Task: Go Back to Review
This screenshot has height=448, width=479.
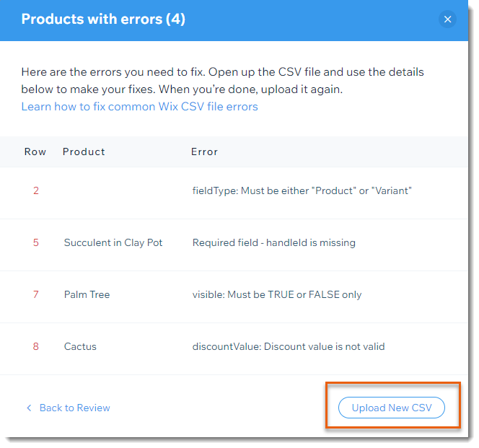Action: tap(74, 408)
